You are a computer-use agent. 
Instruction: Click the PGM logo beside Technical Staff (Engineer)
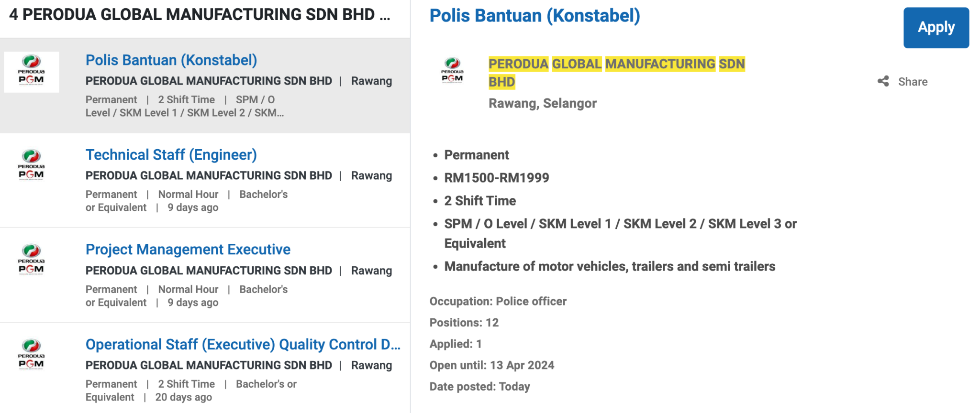tap(31, 165)
